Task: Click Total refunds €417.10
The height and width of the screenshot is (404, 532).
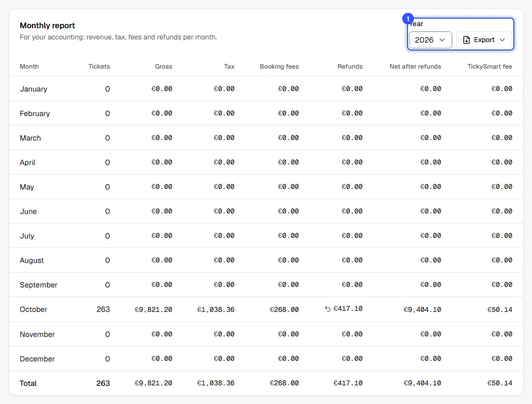Action: pyautogui.click(x=348, y=383)
